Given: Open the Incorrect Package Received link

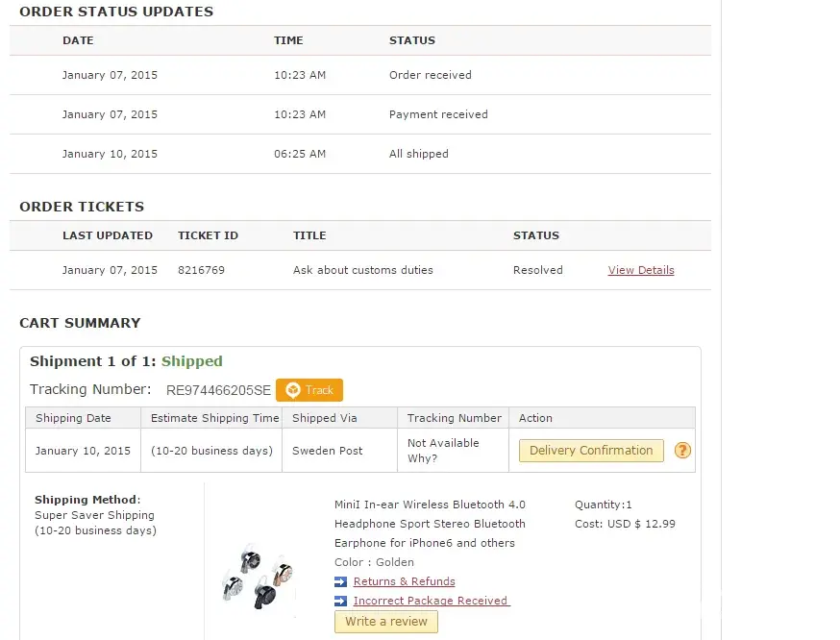Looking at the screenshot, I should [x=431, y=601].
